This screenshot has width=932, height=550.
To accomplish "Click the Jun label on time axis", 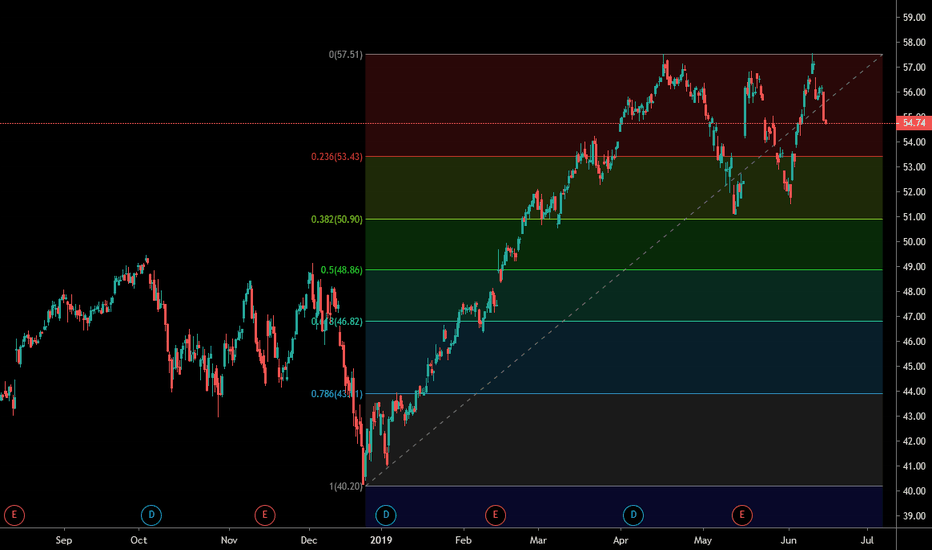I will tap(788, 540).
